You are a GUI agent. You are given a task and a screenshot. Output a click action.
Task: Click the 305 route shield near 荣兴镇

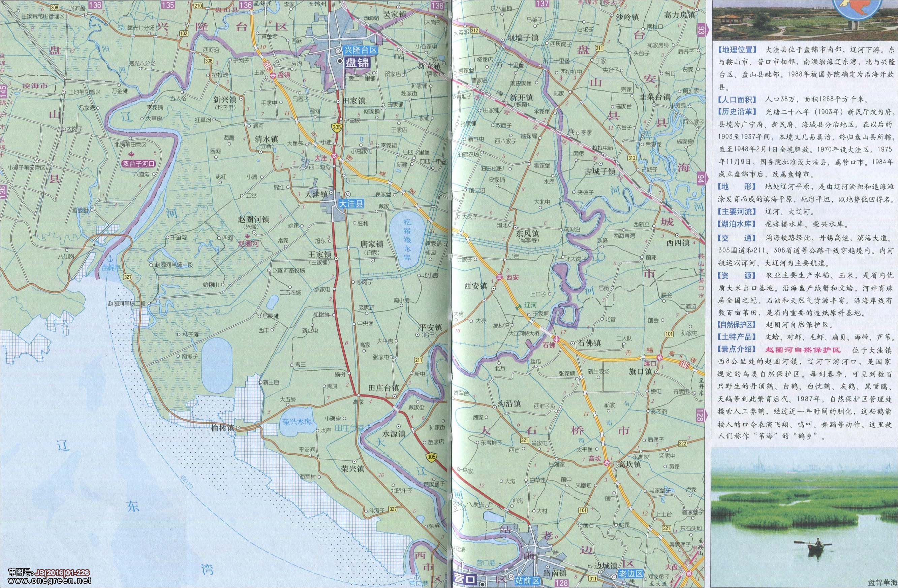tap(431, 457)
